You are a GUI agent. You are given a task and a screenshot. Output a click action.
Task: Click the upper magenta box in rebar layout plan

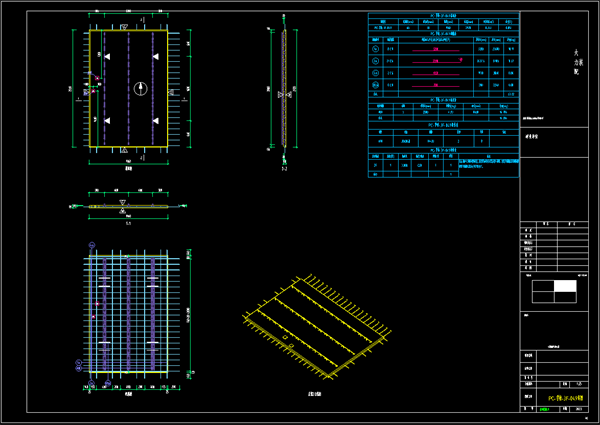click(97, 304)
